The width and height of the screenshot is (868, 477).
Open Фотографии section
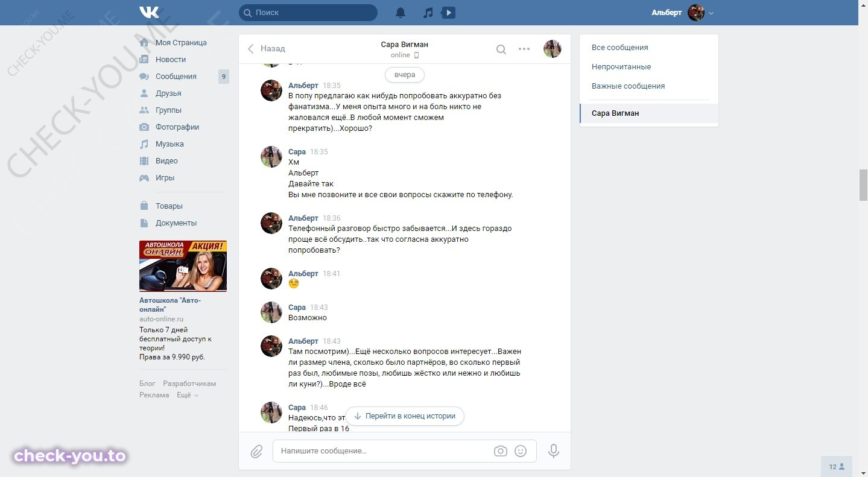click(177, 127)
